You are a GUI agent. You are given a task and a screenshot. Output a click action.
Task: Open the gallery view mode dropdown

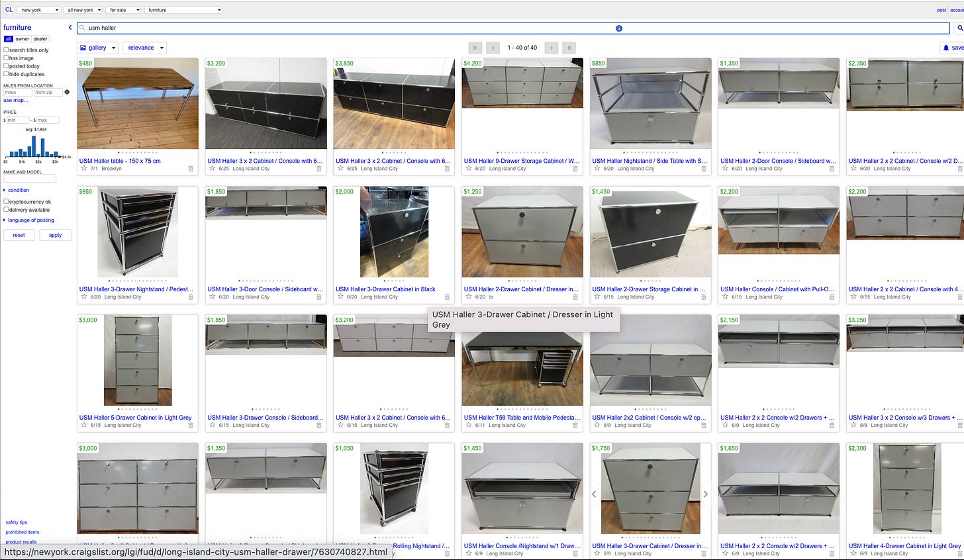pyautogui.click(x=97, y=48)
